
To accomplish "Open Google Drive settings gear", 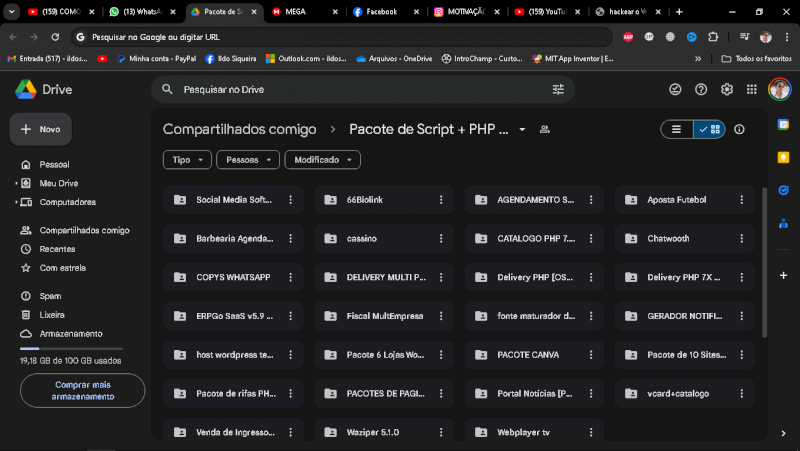I will pyautogui.click(x=726, y=90).
